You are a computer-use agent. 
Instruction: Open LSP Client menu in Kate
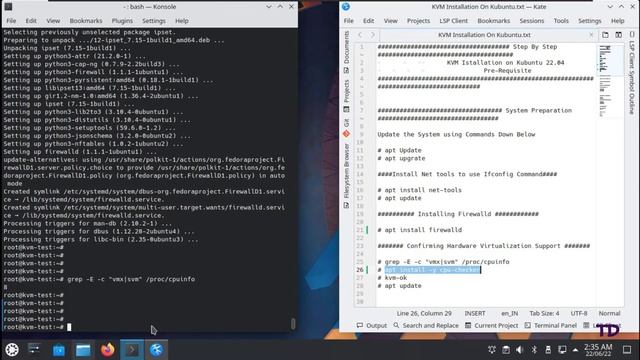click(x=453, y=21)
